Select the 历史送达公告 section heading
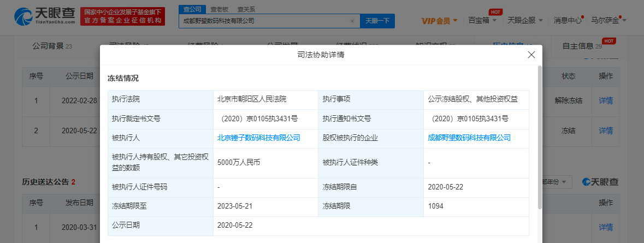644x243 pixels. click(x=49, y=182)
